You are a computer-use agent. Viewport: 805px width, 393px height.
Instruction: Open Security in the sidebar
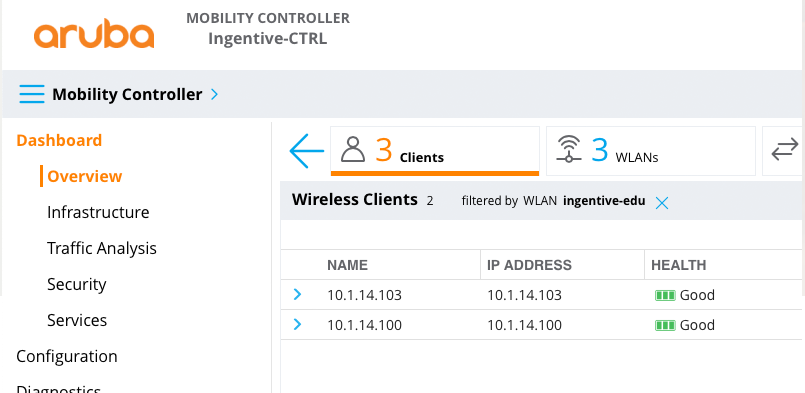76,284
